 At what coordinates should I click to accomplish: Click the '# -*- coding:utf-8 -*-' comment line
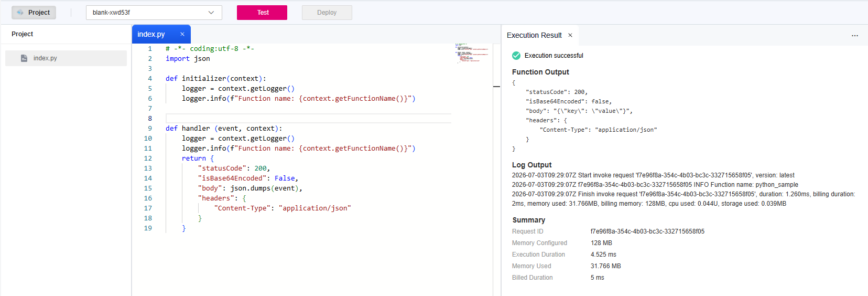pyautogui.click(x=210, y=49)
